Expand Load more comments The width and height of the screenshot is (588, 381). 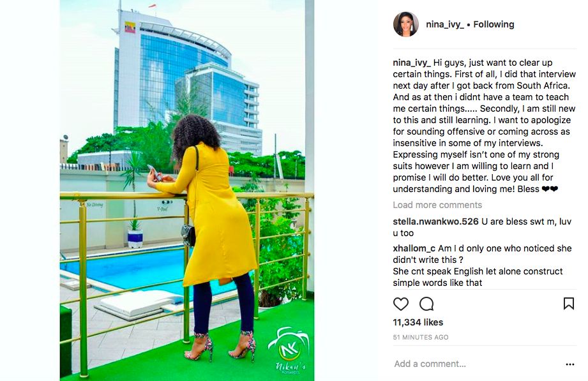pos(437,205)
